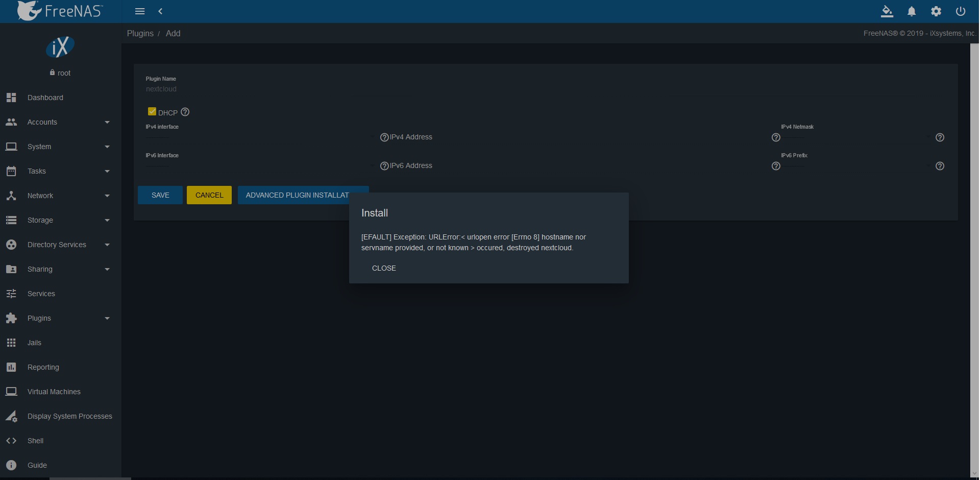Expand the Sharing menu arrow

coord(107,269)
